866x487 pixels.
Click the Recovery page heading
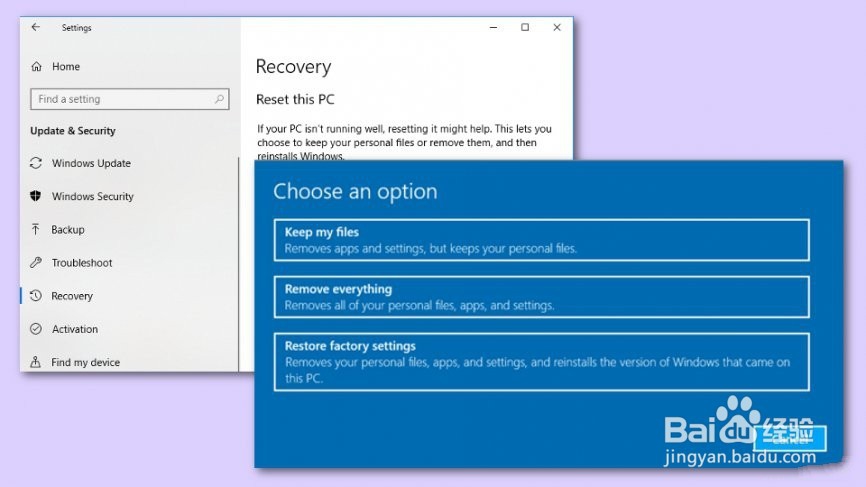293,67
